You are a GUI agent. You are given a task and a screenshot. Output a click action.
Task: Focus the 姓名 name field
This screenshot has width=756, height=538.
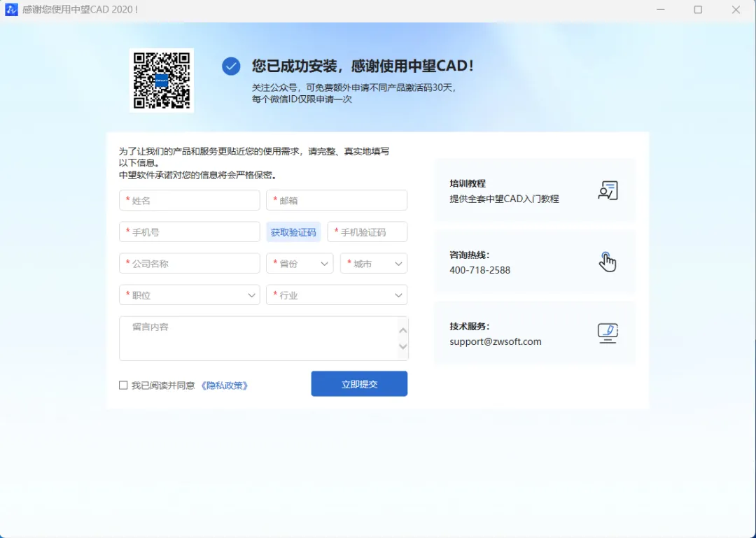click(x=190, y=201)
